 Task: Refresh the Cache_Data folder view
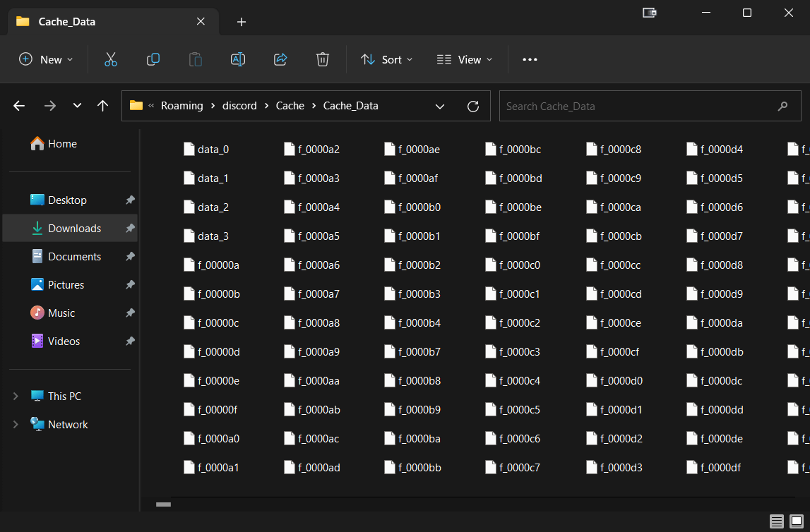472,107
